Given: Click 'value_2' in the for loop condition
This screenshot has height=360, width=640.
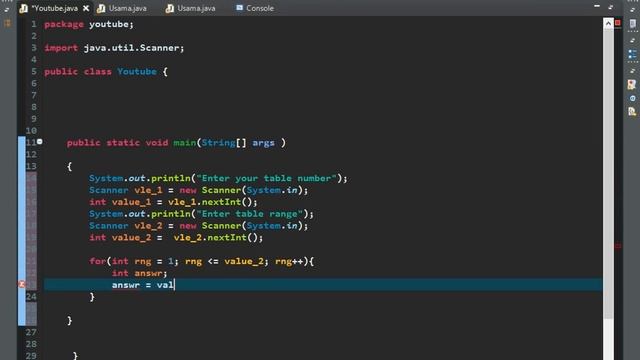Looking at the screenshot, I should (x=244, y=261).
